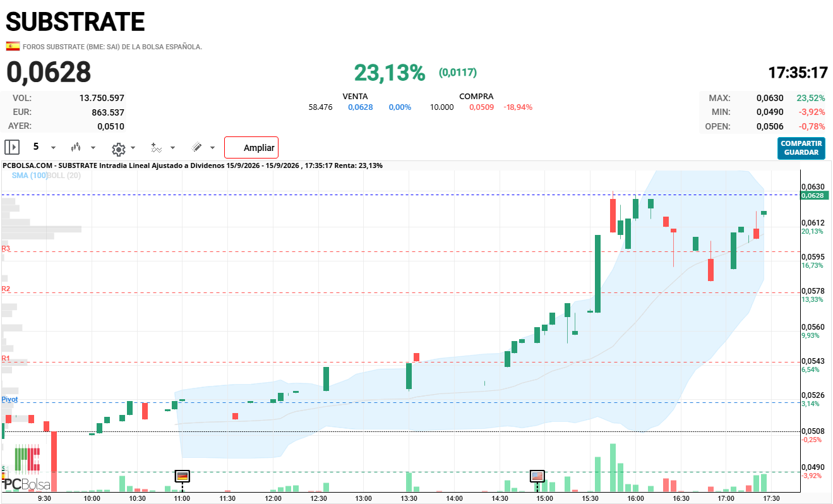833x504 pixels.
Task: Expand the indicators dropdown arrow
Action: coord(173,148)
